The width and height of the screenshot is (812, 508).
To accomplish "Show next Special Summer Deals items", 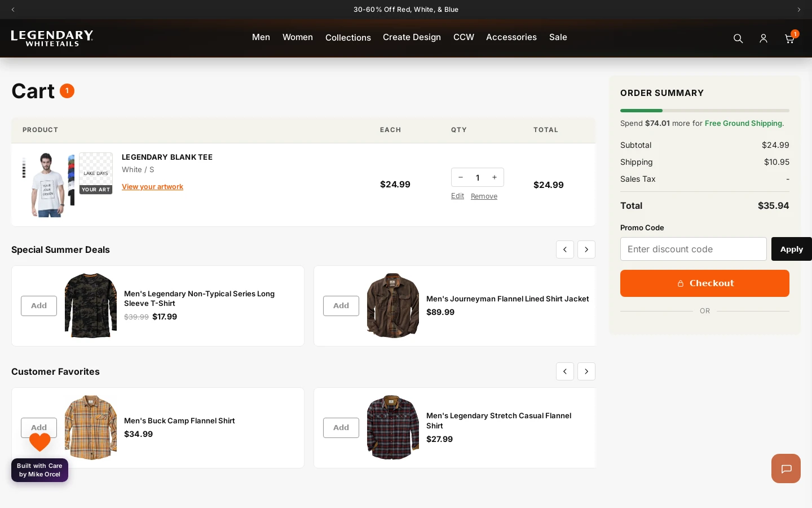I will [586, 249].
